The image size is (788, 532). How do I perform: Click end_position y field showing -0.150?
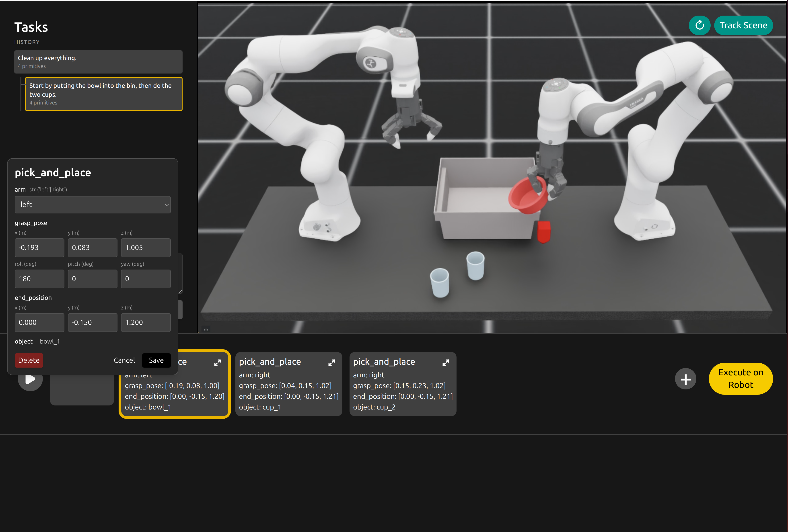pyautogui.click(x=93, y=323)
